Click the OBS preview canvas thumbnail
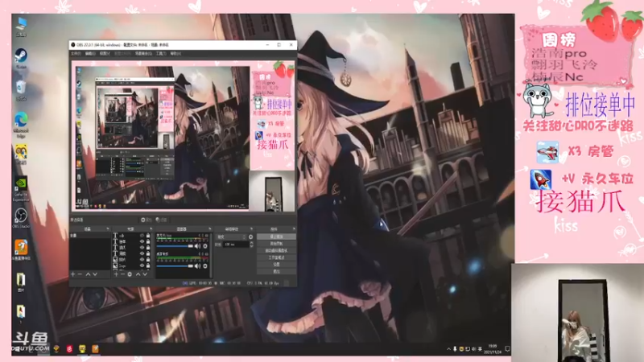The height and width of the screenshot is (362, 644). [x=184, y=136]
